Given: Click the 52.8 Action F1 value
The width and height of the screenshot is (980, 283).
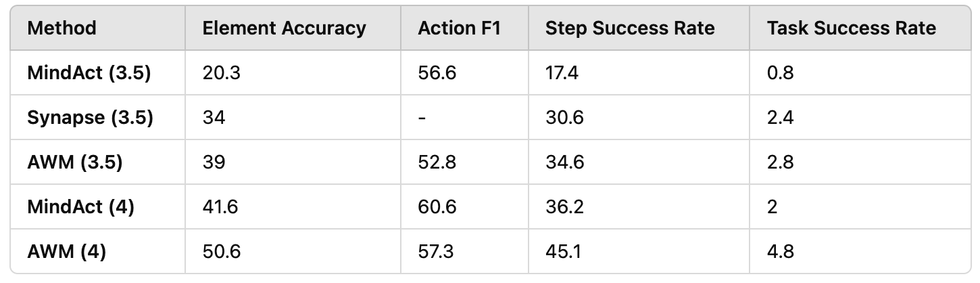Looking at the screenshot, I should tap(437, 162).
